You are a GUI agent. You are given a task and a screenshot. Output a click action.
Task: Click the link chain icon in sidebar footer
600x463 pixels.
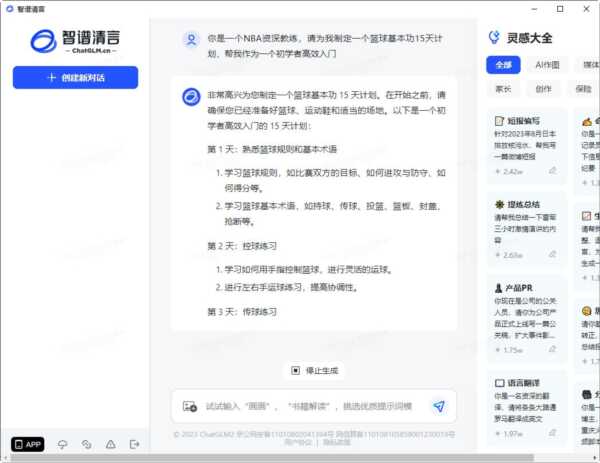[x=86, y=444]
